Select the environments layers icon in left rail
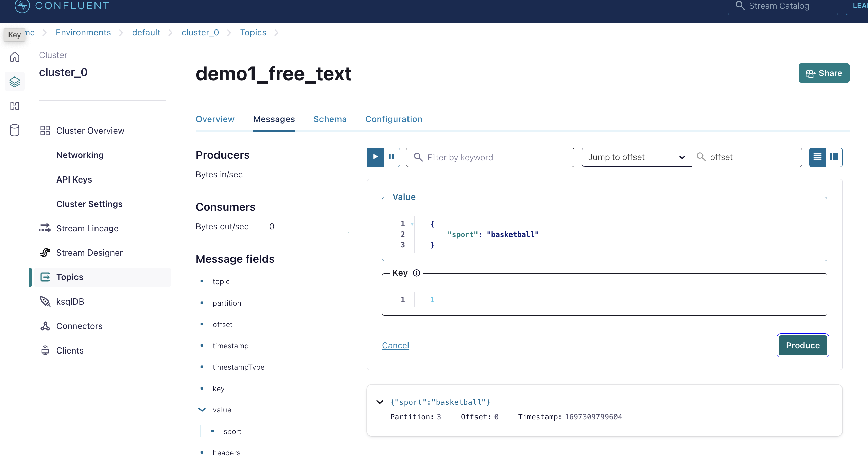This screenshot has height=465, width=868. click(x=15, y=82)
